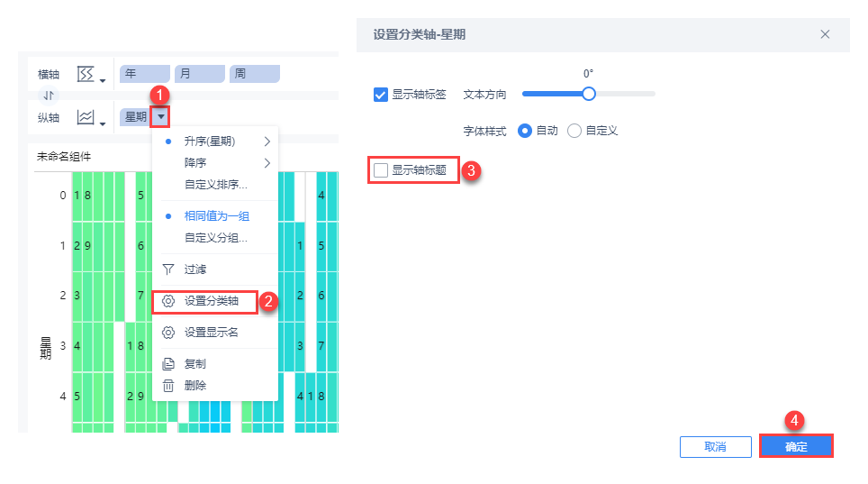The width and height of the screenshot is (868, 484).
Task: Click the 文本方向 slider handle
Action: [589, 93]
